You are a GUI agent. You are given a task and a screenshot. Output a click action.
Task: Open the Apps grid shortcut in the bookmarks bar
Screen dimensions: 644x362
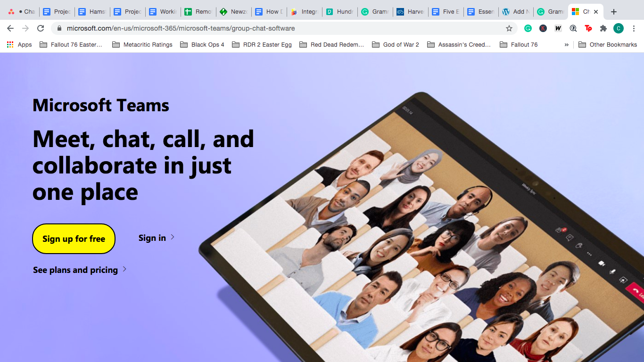19,45
